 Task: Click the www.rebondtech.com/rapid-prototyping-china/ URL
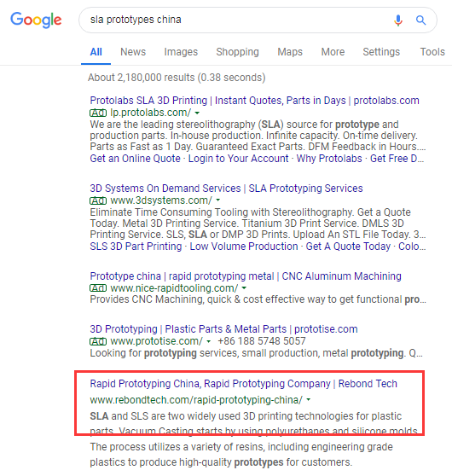[x=196, y=400]
